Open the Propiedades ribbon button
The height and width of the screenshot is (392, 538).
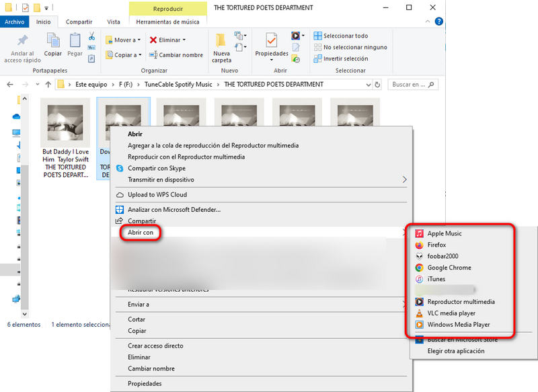tap(272, 44)
